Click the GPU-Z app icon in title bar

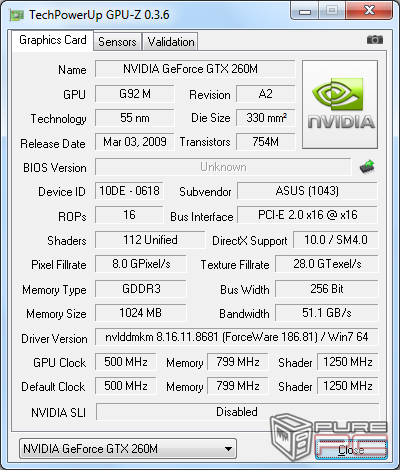tap(17, 15)
